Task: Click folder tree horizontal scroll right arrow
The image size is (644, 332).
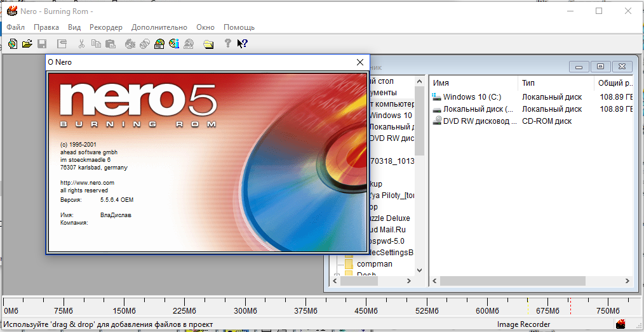Action: (x=408, y=281)
